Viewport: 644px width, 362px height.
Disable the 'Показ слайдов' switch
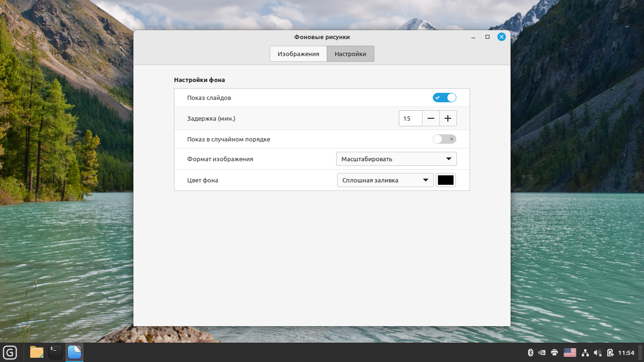pyautogui.click(x=444, y=98)
